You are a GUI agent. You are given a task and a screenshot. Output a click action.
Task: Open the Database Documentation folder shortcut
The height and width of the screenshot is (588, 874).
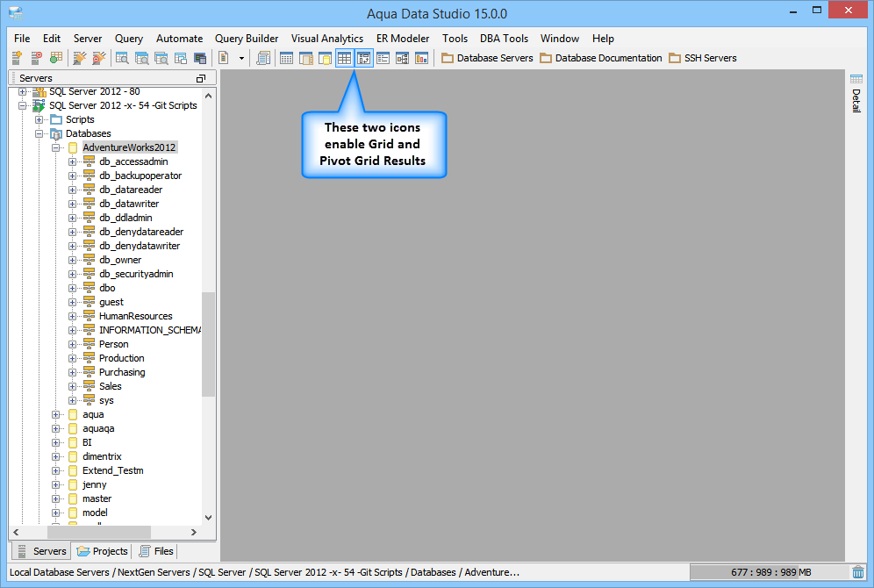click(x=601, y=58)
